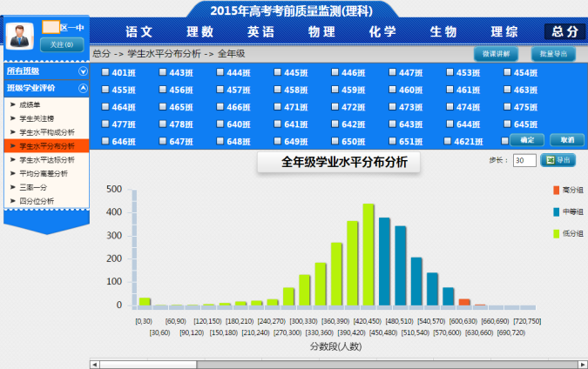The image size is (588, 369).
Task: Click arrow beside 学生关注榜
Action: (x=13, y=118)
